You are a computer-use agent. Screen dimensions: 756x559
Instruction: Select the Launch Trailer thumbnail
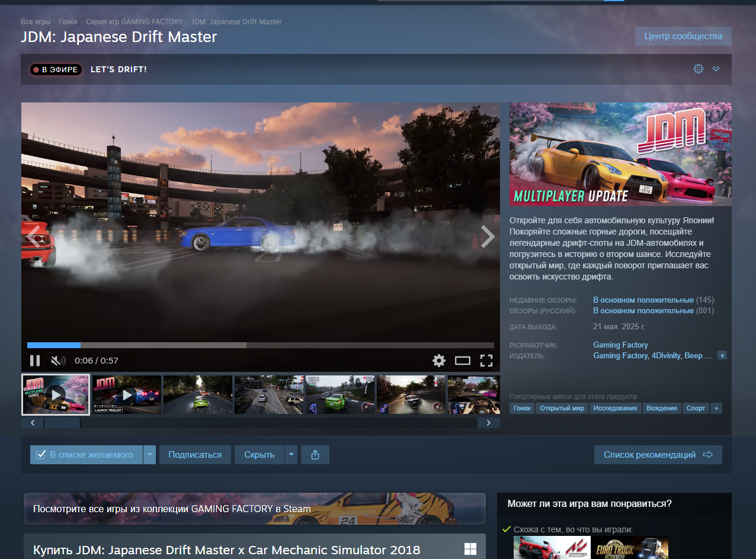[127, 394]
